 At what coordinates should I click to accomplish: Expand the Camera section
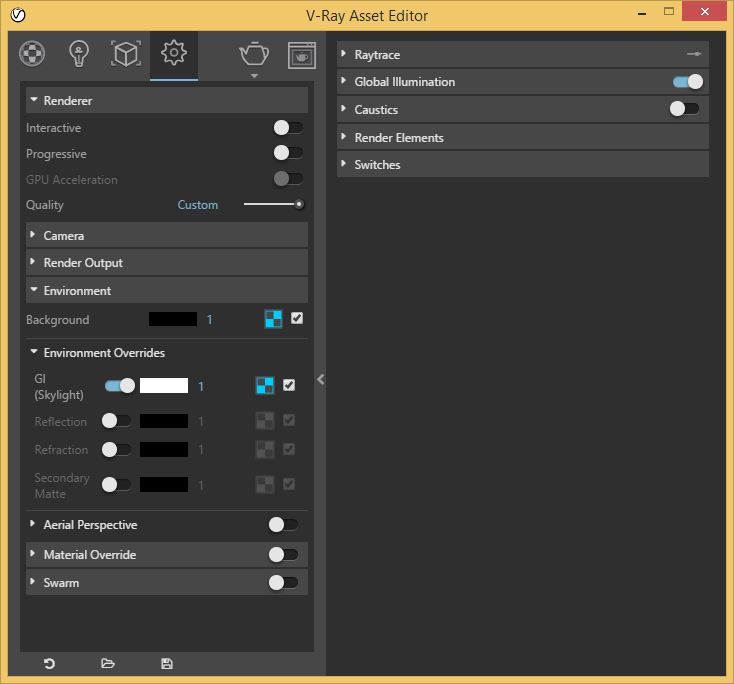[x=167, y=235]
